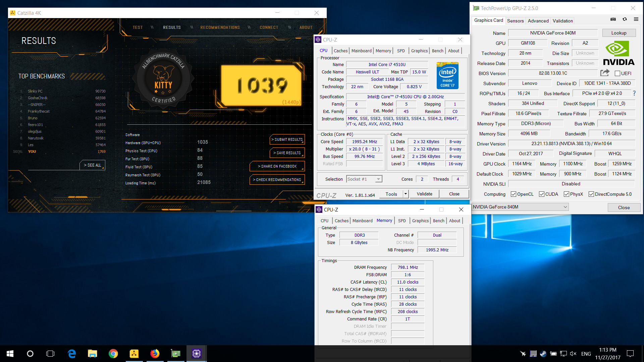This screenshot has width=644, height=362.
Task: Toggle the OpenCL checkbox
Action: [x=513, y=194]
